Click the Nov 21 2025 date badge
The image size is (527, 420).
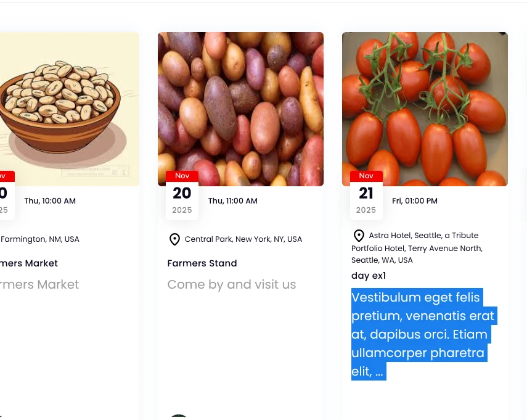point(366,195)
